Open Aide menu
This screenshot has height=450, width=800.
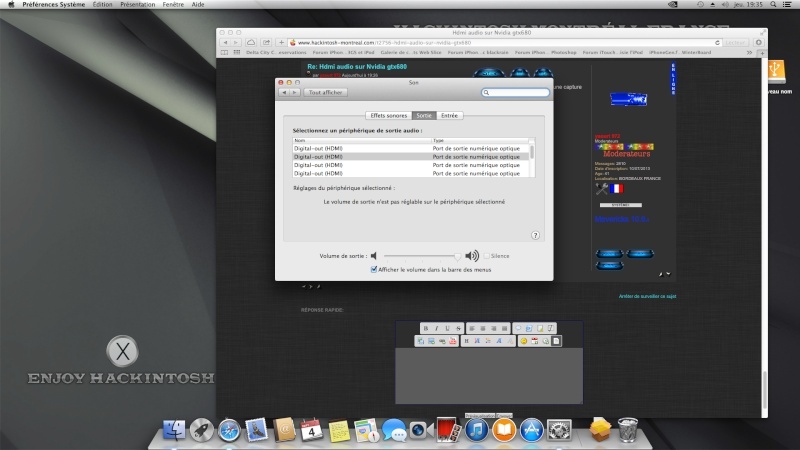click(198, 5)
